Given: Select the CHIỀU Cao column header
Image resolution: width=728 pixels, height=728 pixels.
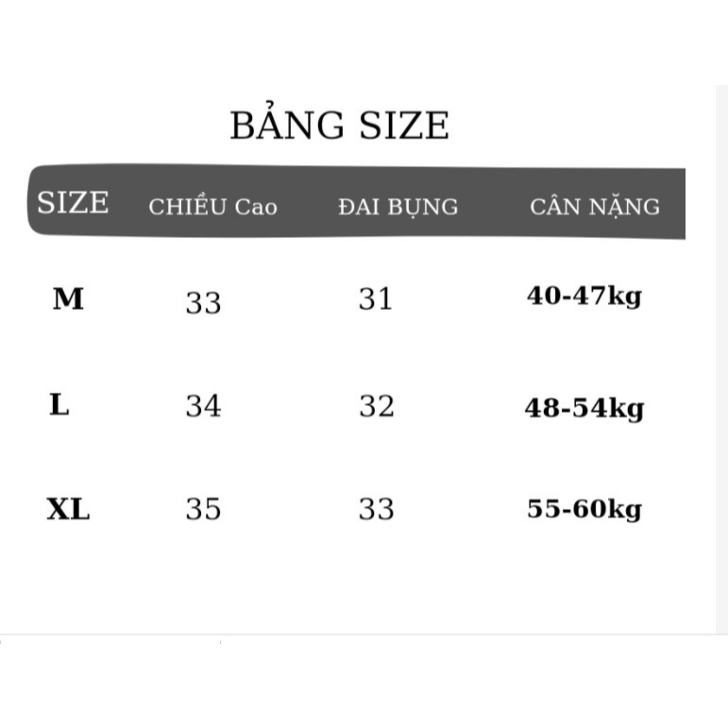Looking at the screenshot, I should [212, 205].
